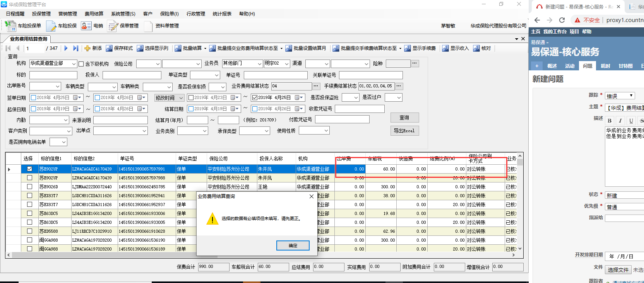This screenshot has height=283, width=644.
Task: Open 电销 from the main toolbar
Action: coord(86,26)
